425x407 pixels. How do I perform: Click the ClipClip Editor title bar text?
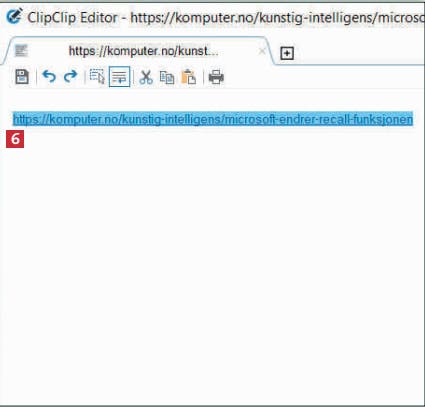tap(72, 17)
